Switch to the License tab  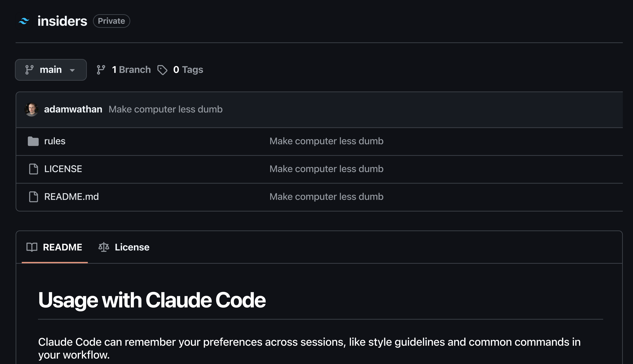[132, 247]
